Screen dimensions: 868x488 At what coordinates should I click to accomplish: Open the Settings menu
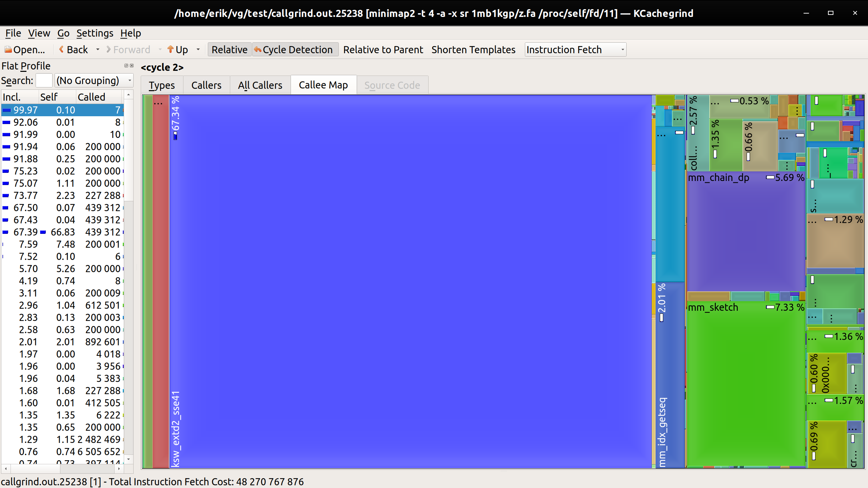pos(95,33)
